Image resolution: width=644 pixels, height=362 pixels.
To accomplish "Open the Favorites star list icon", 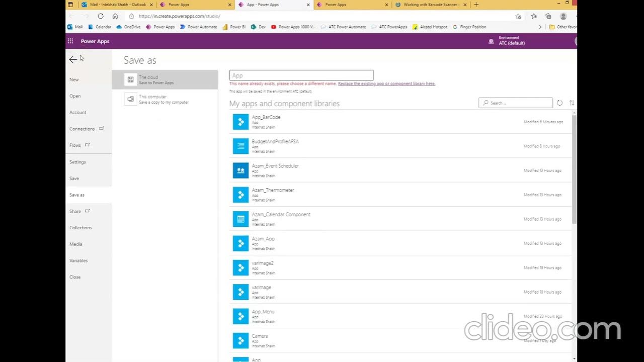I will 534,16.
